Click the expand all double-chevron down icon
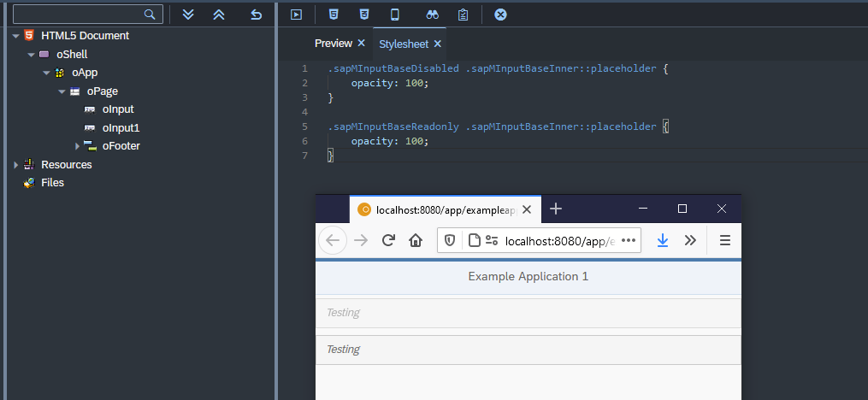 [x=189, y=15]
